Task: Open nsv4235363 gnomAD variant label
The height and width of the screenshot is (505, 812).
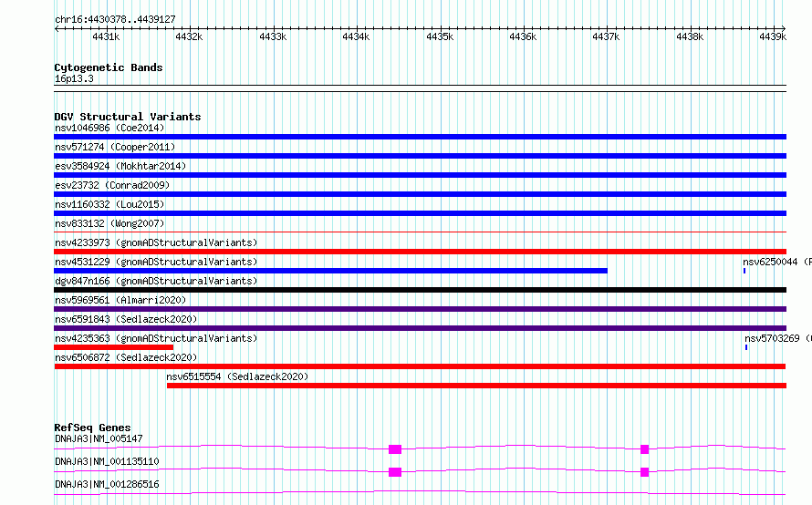Action: (156, 338)
